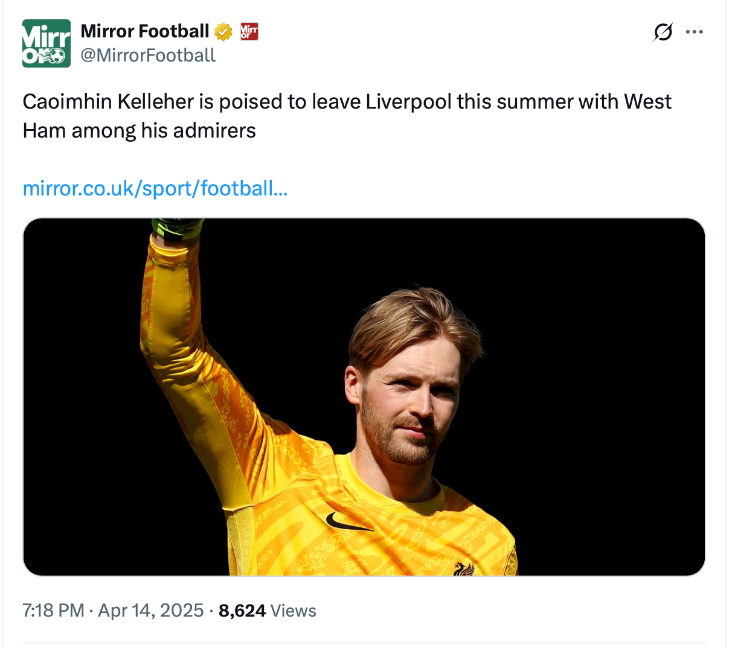This screenshot has height=648, width=732.
Task: Open the mirror.co.uk/sport/football article link
Action: 155,187
